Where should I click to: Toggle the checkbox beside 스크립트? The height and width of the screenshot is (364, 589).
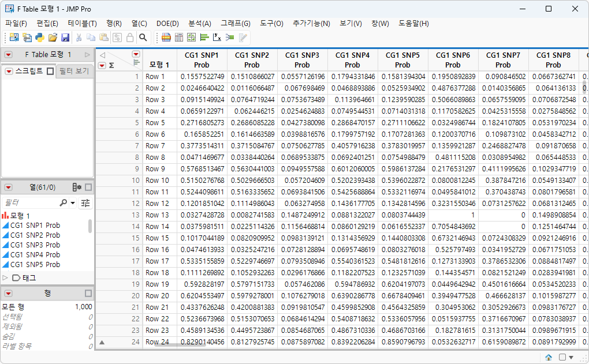coord(50,72)
